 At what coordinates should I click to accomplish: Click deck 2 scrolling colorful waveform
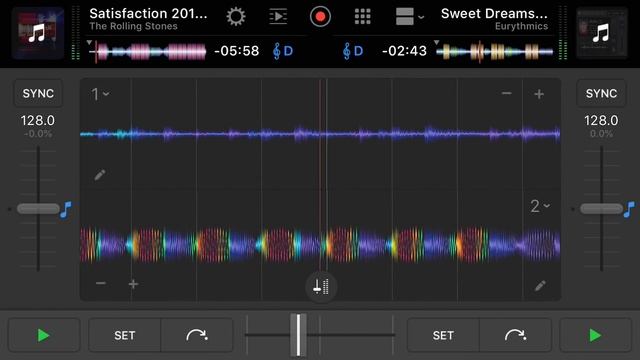[x=320, y=244]
